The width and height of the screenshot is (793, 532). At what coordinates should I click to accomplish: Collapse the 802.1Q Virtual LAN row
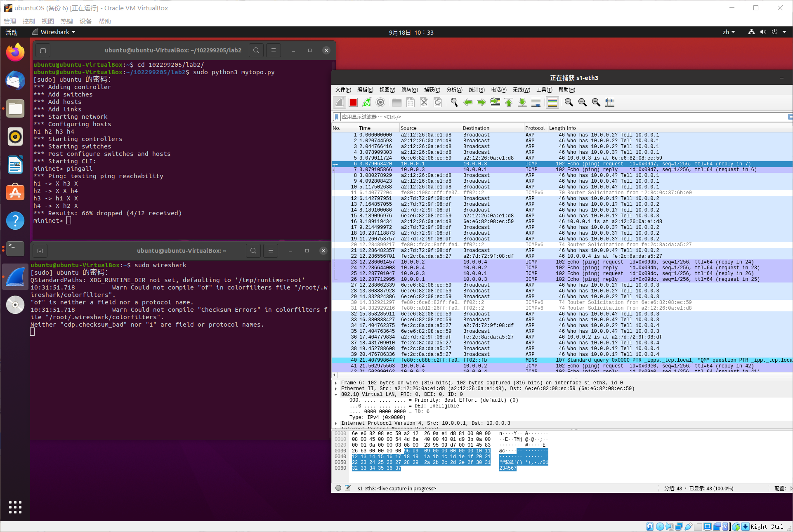pyautogui.click(x=336, y=394)
